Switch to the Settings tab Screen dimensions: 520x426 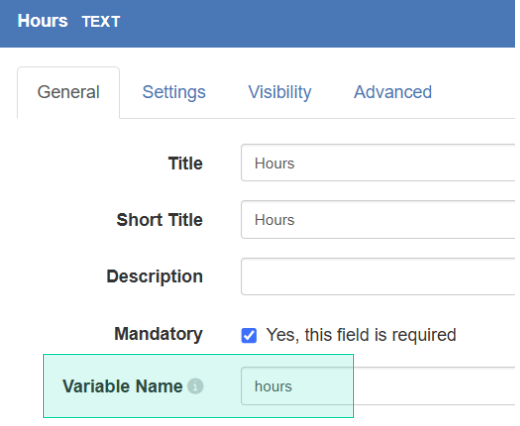point(174,92)
